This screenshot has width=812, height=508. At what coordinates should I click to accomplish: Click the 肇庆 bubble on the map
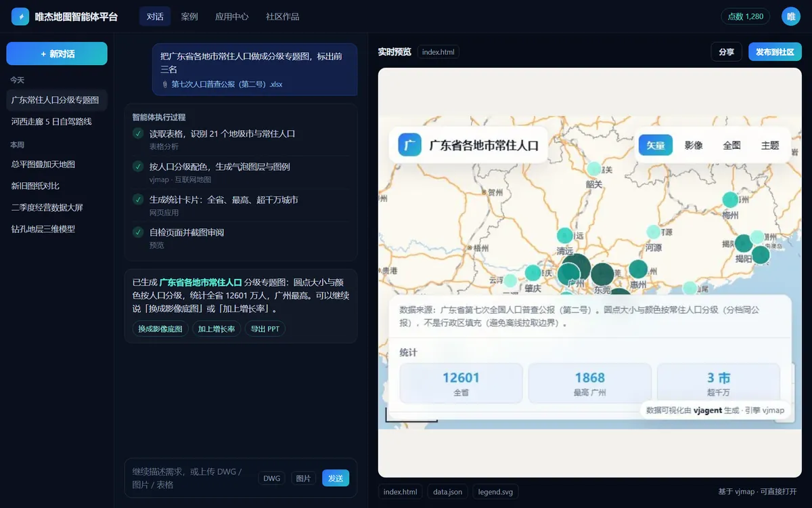point(533,273)
